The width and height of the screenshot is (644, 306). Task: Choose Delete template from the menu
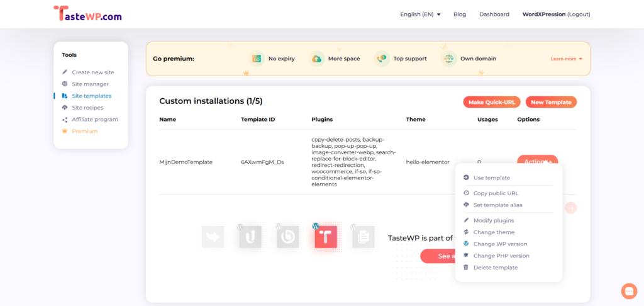(x=496, y=268)
